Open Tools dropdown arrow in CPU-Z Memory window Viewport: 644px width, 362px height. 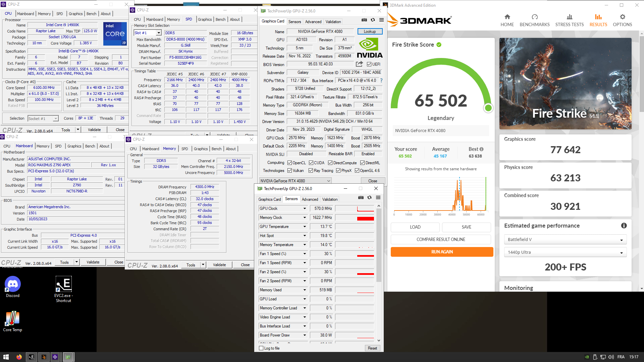[x=203, y=265]
